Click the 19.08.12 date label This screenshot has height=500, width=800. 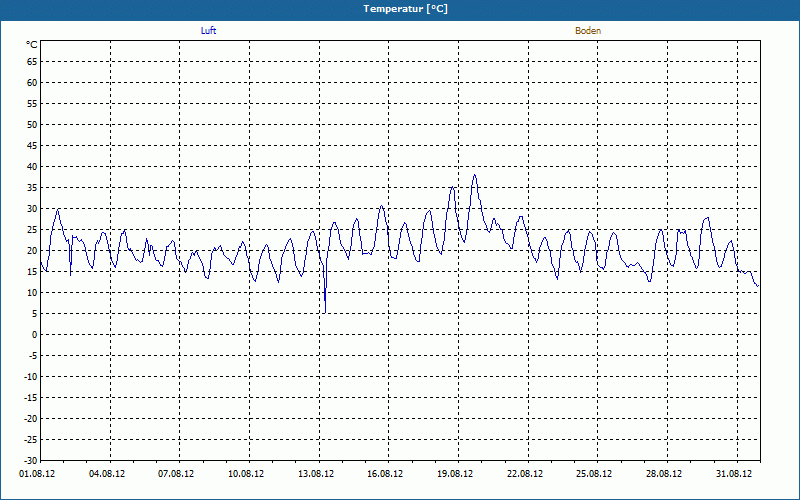pyautogui.click(x=455, y=474)
